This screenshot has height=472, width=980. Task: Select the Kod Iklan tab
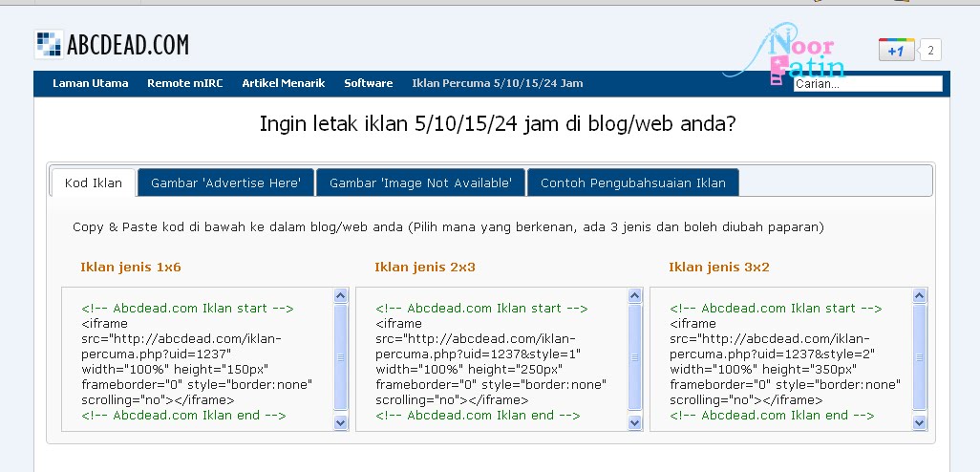(x=93, y=182)
